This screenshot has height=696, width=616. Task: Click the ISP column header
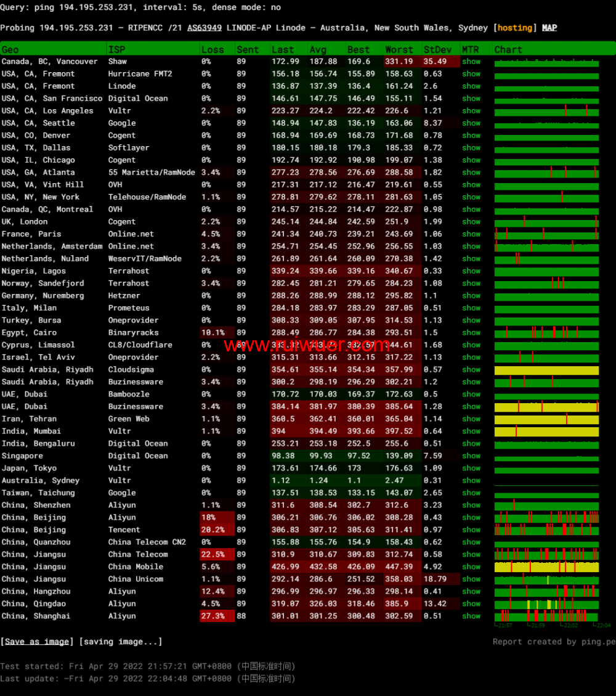tap(116, 50)
